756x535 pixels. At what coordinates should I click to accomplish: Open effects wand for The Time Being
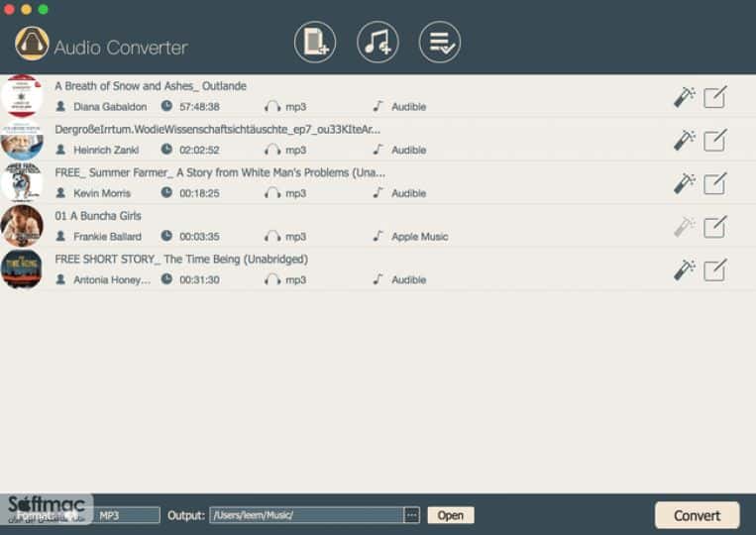685,269
